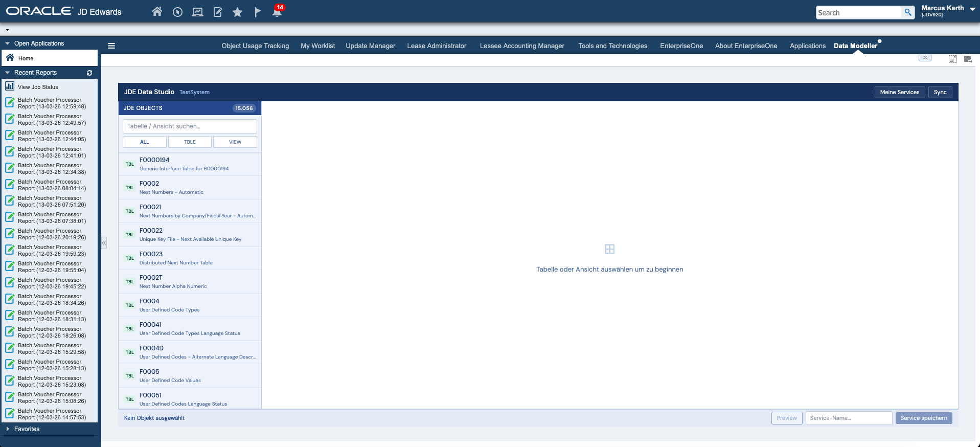Select F00022 Unique Key File
This screenshot has width=980, height=447.
coord(190,235)
